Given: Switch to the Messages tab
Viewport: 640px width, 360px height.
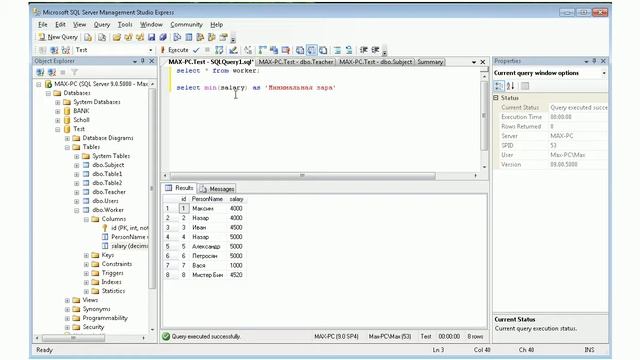Looking at the screenshot, I should pyautogui.click(x=217, y=189).
